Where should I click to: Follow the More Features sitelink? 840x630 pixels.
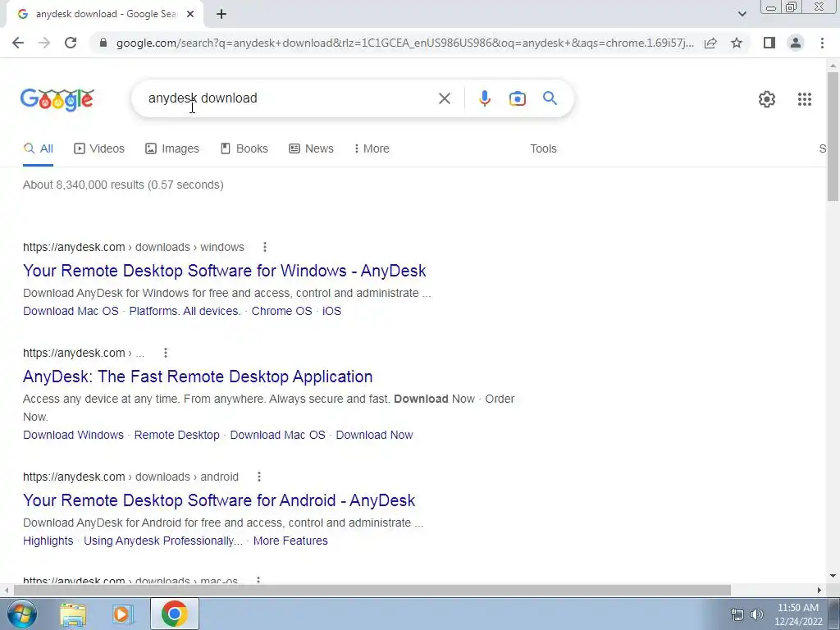pyautogui.click(x=290, y=541)
